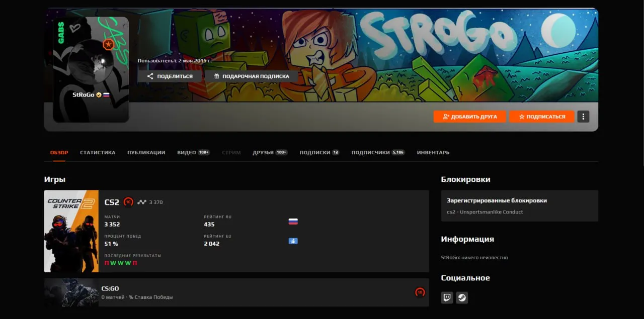Click the Социальное section heading

[x=465, y=278]
